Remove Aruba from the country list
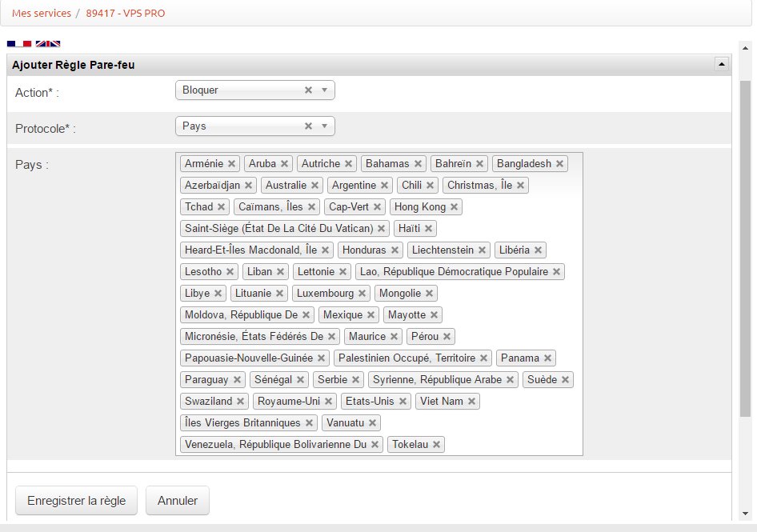The image size is (757, 532). (x=284, y=164)
